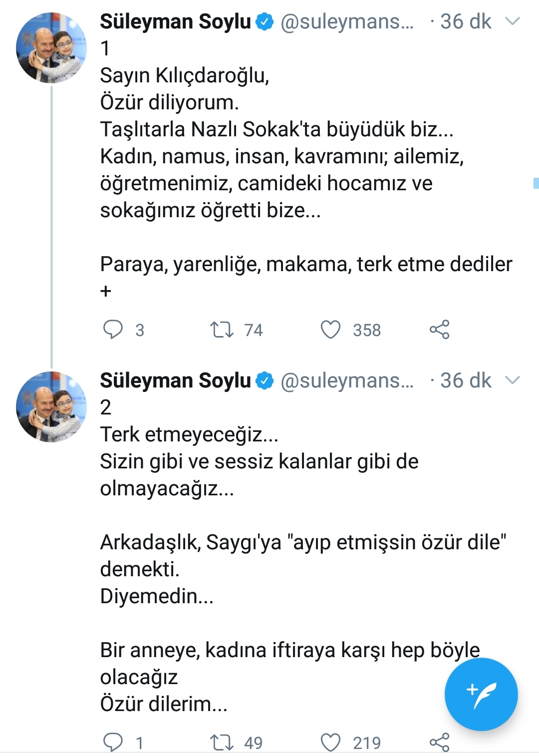Tap the floating compose new tweet button
The width and height of the screenshot is (539, 756).
[x=481, y=694]
